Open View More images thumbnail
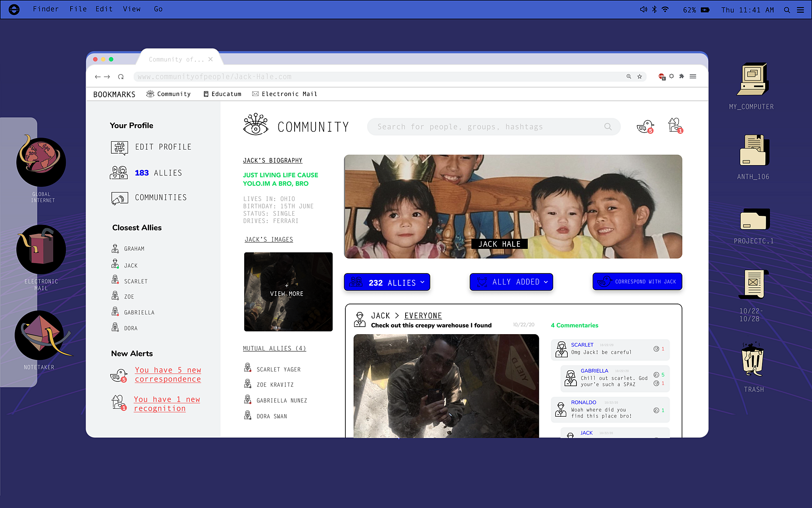 click(x=288, y=292)
